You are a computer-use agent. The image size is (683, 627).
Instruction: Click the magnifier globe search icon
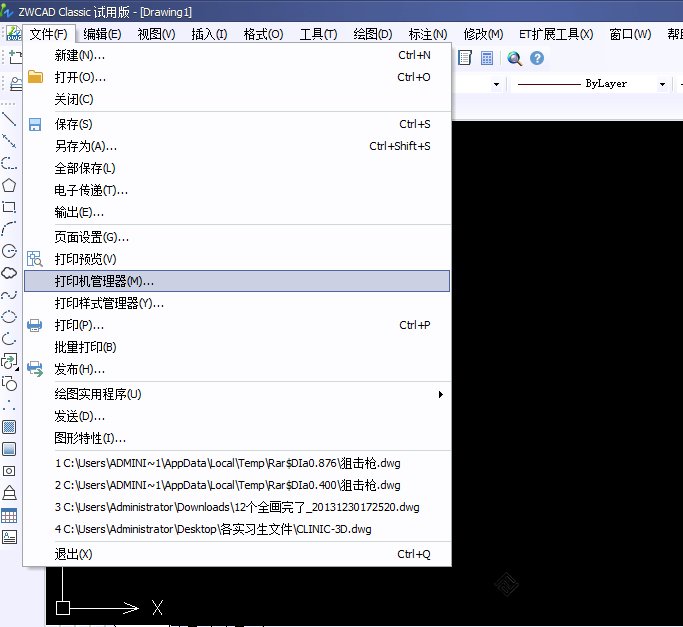coord(514,58)
